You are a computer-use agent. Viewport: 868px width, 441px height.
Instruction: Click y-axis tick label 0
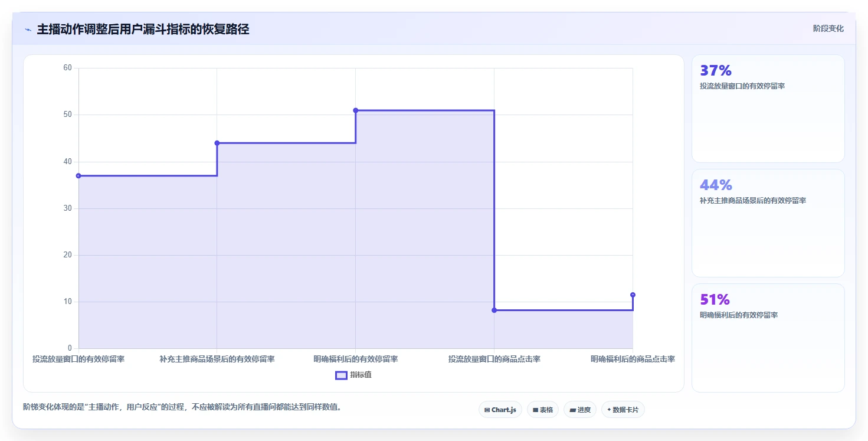tap(70, 348)
